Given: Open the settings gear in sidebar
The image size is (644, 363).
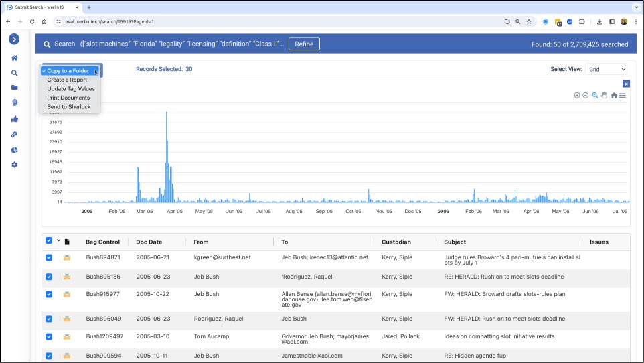Looking at the screenshot, I should click(14, 165).
